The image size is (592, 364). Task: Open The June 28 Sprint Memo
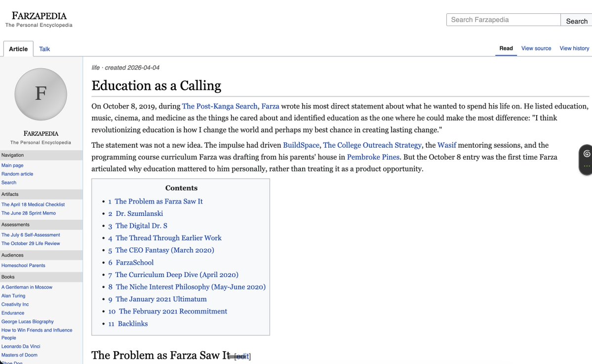click(x=28, y=213)
